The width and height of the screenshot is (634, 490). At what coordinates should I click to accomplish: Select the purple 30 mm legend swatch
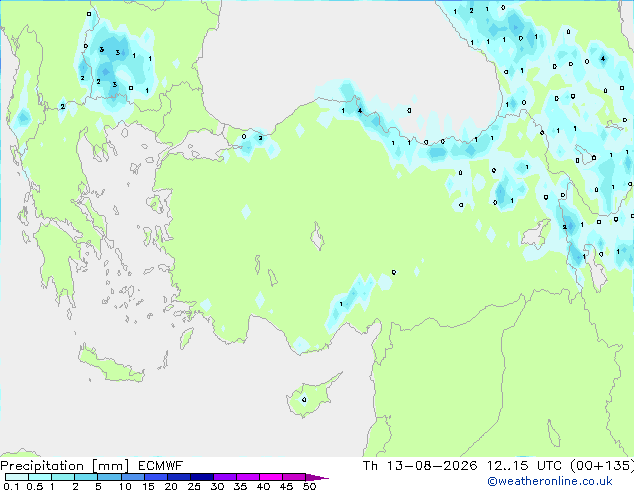coord(225,477)
